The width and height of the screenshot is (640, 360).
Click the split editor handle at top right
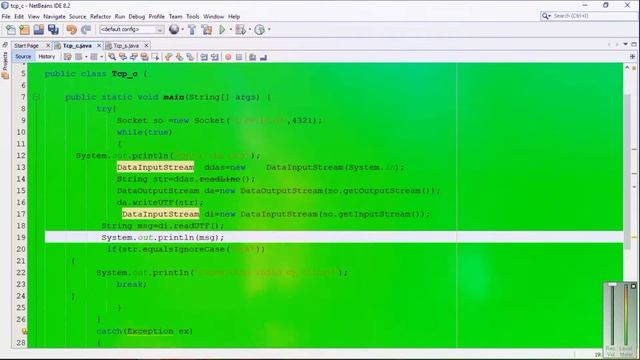(x=632, y=56)
